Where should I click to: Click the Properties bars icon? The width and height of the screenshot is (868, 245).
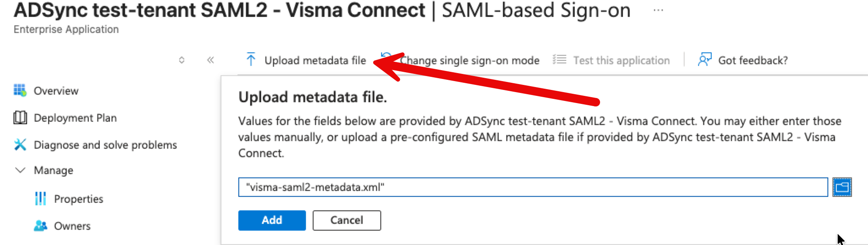tap(40, 199)
